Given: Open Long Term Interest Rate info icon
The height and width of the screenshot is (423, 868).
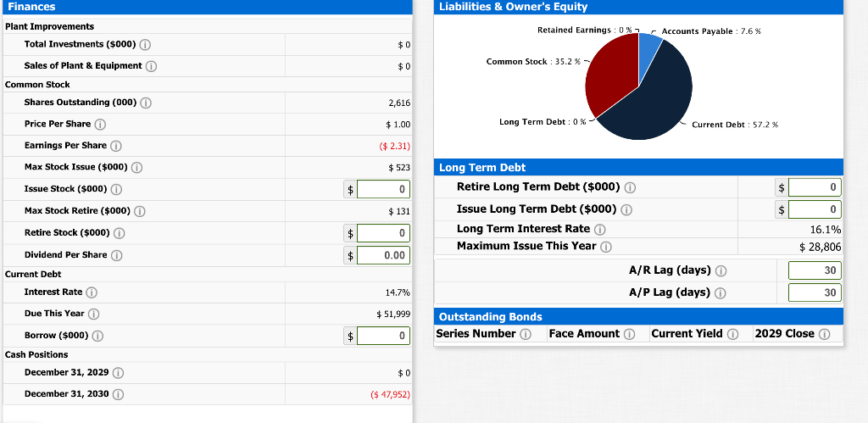Looking at the screenshot, I should 599,230.
